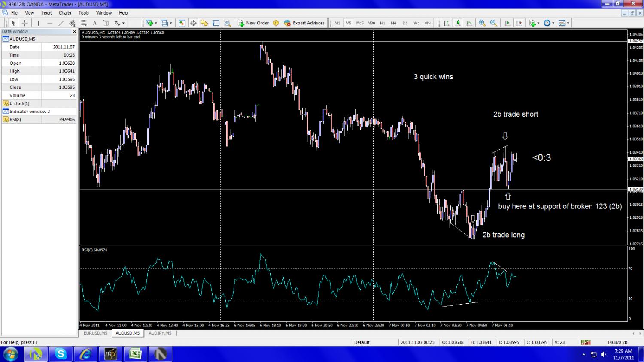Switch to the EURUSD,M5 chart tab
This screenshot has width=644, height=362.
(95, 333)
